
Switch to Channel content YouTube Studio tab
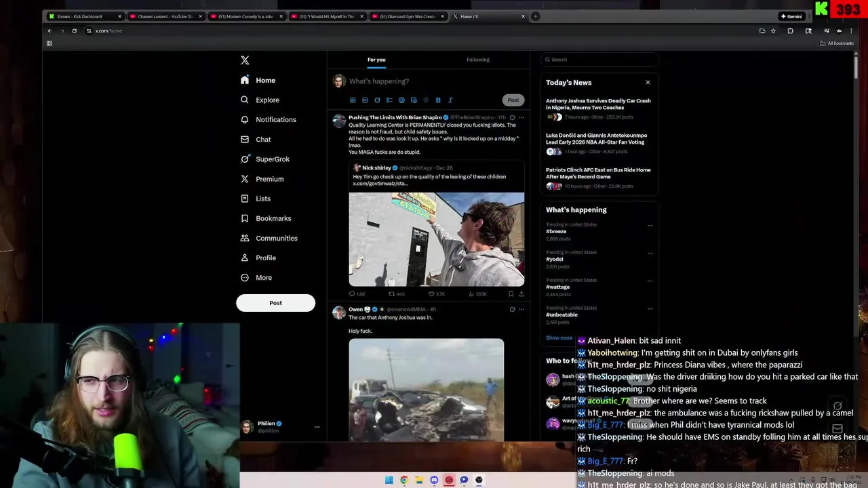tap(165, 16)
